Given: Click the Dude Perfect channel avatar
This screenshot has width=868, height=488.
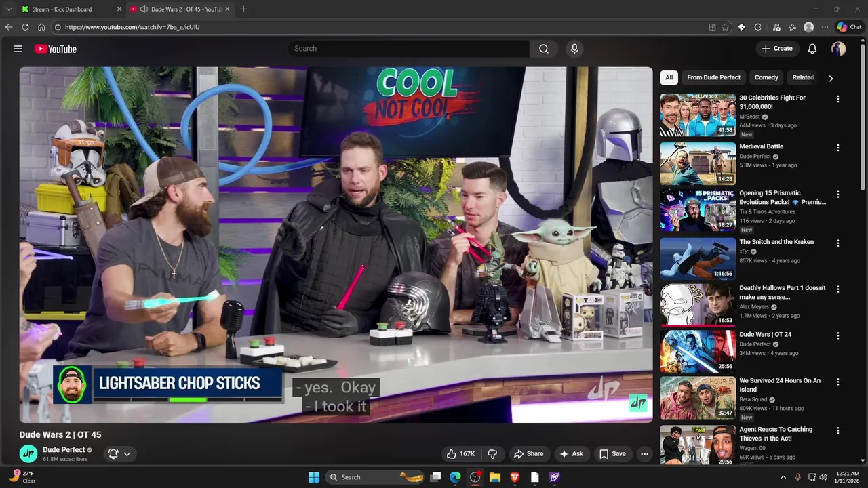Looking at the screenshot, I should [28, 453].
